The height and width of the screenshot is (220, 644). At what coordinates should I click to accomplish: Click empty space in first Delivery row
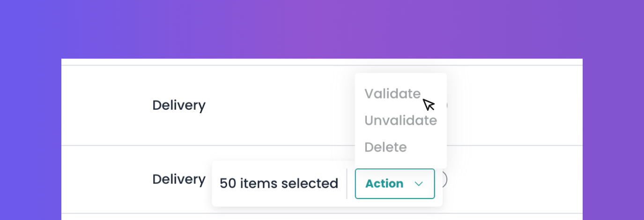tap(515, 106)
